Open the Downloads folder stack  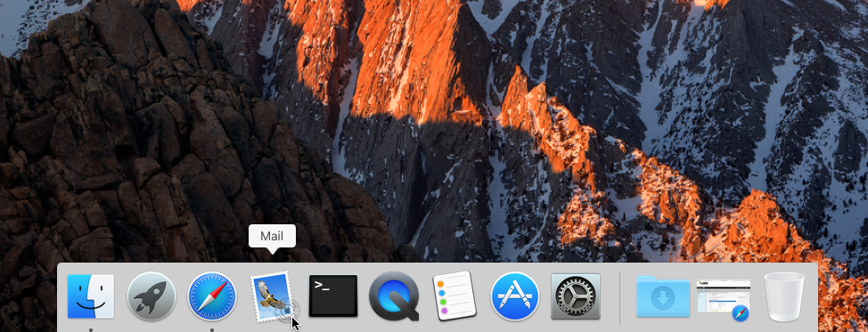(x=663, y=296)
